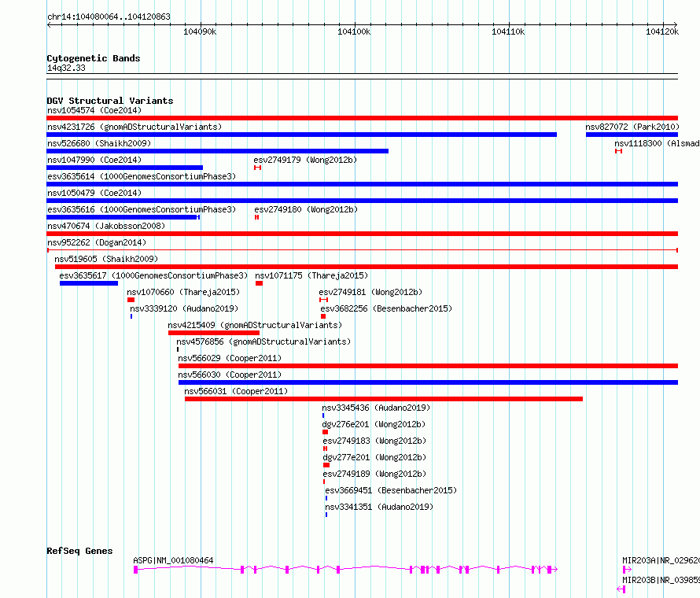700x598 pixels.
Task: Click the small red nsv1071175 variant block
Action: tap(259, 283)
